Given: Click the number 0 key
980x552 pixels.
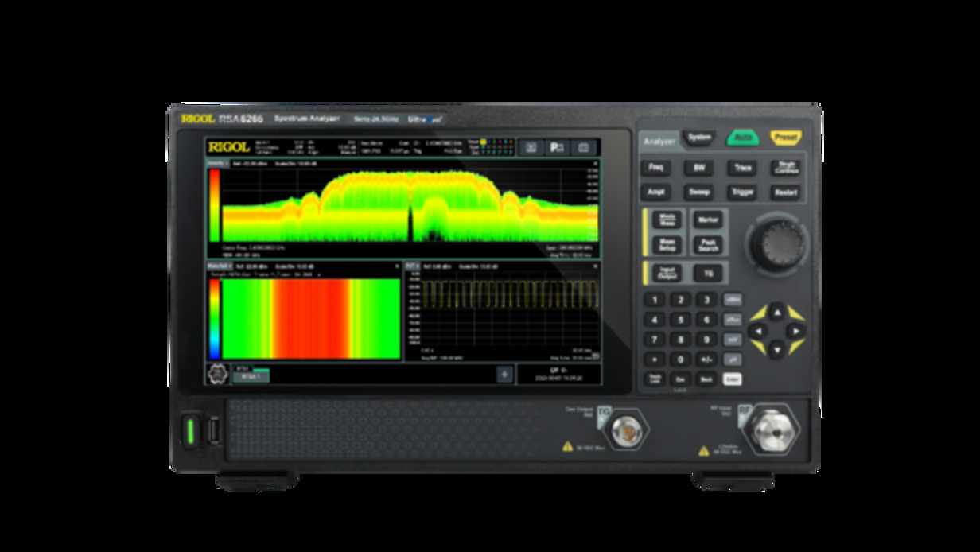Looking at the screenshot, I should (x=680, y=360).
